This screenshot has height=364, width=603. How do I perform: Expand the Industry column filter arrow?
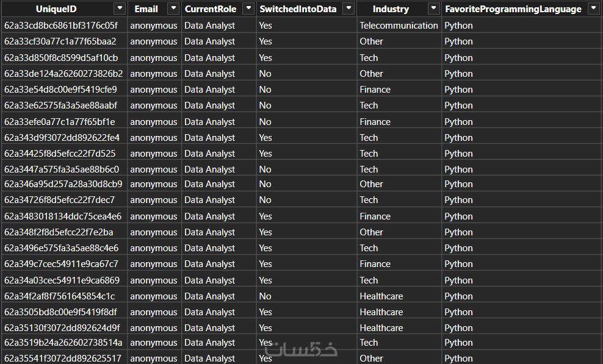coord(433,9)
